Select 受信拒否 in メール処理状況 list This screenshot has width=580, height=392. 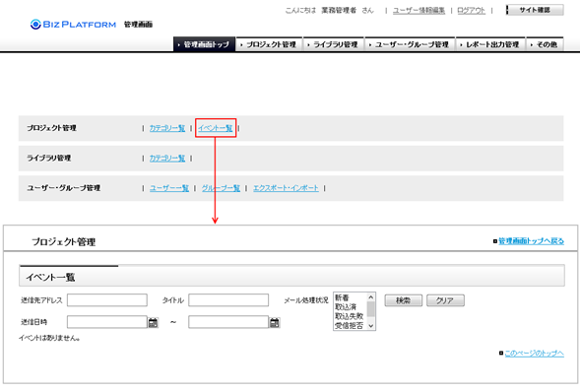click(x=350, y=325)
